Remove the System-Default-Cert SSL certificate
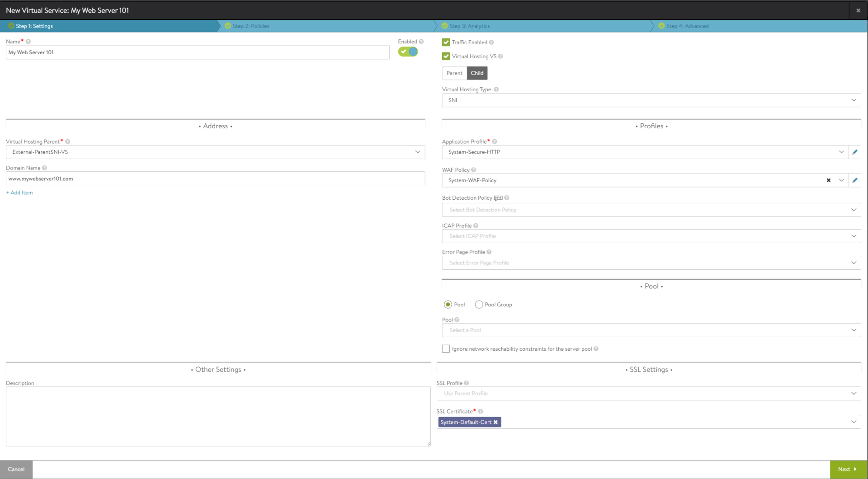868x479 pixels. pyautogui.click(x=496, y=422)
